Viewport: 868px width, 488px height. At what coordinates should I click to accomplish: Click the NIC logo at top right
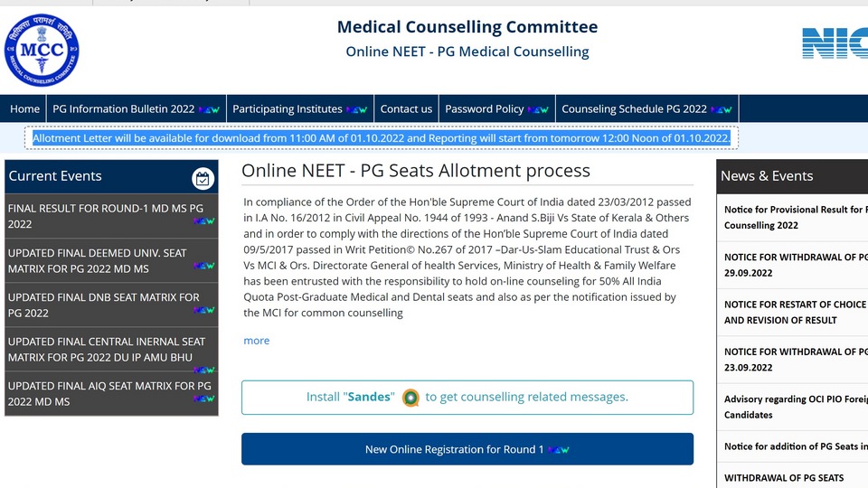[x=835, y=43]
